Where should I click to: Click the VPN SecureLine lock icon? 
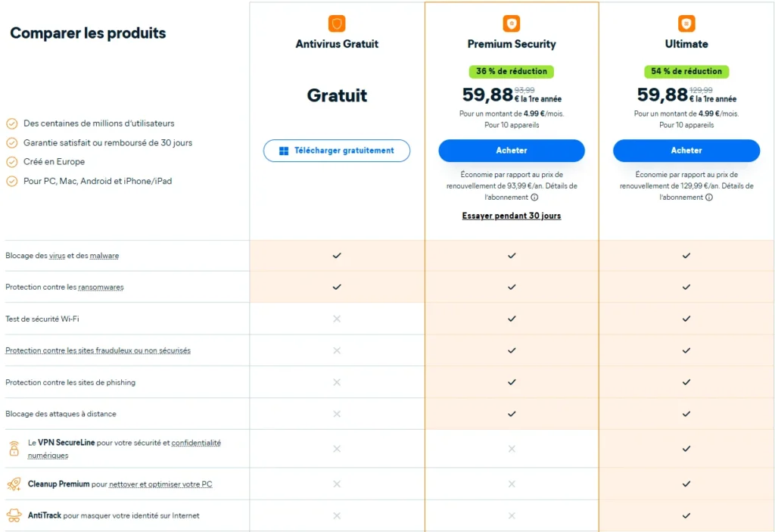pos(14,449)
